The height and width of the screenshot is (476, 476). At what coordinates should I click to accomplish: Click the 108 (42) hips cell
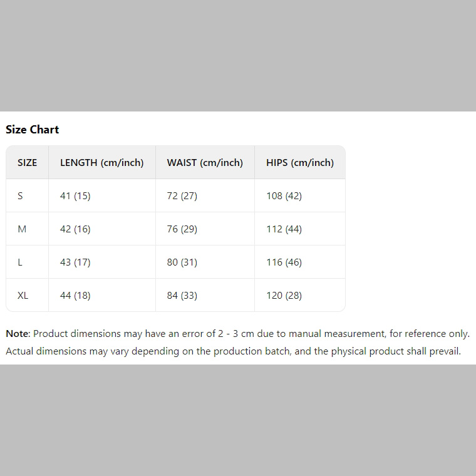click(x=284, y=196)
